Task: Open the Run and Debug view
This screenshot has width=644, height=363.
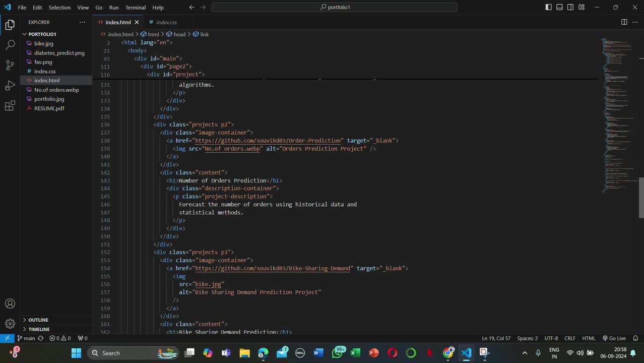Action: coord(10,86)
